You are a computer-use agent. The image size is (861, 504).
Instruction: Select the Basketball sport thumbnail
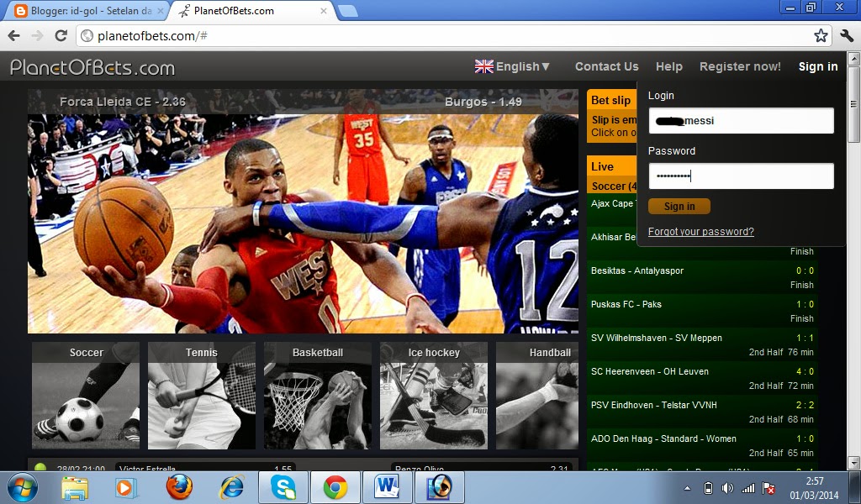[317, 396]
